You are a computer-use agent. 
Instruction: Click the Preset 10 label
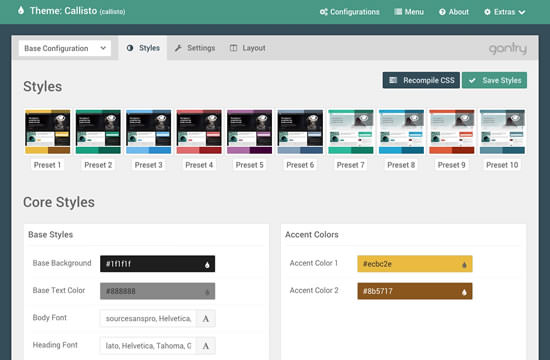click(x=502, y=165)
